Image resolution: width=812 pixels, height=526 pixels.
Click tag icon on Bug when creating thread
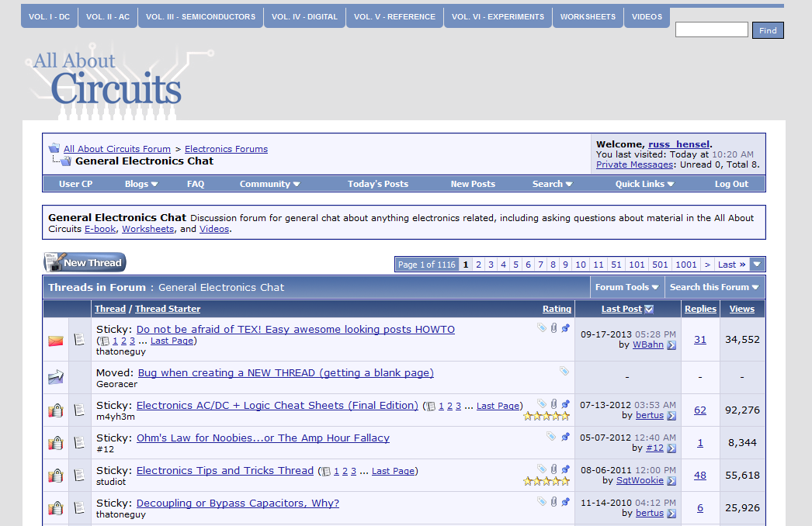pos(564,371)
